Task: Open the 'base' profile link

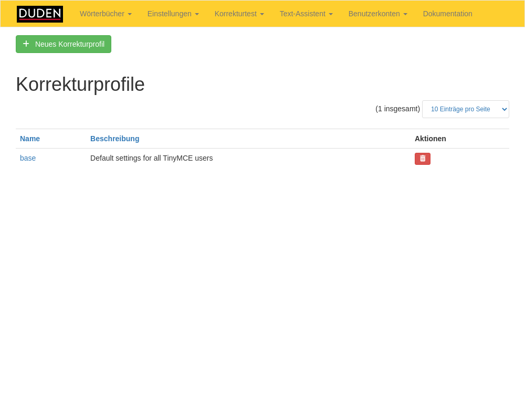Action: coord(28,158)
